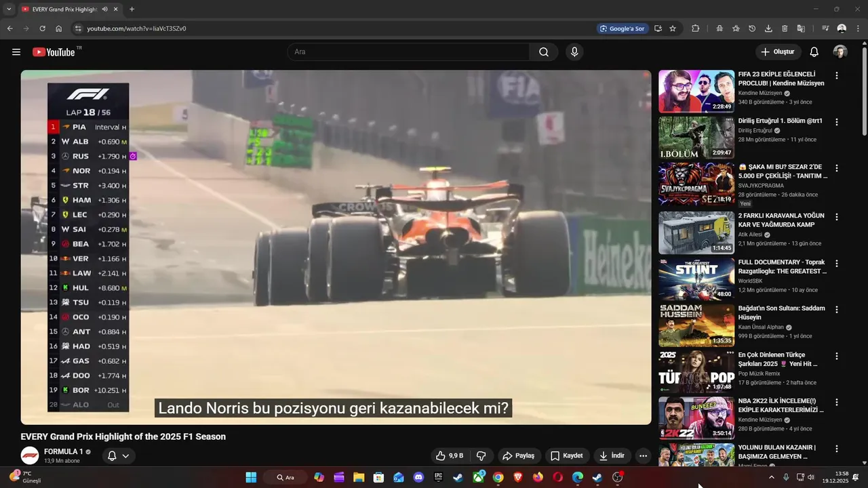Open the YouTube hamburger guide menu
Viewport: 868px width, 488px height.
(16, 52)
